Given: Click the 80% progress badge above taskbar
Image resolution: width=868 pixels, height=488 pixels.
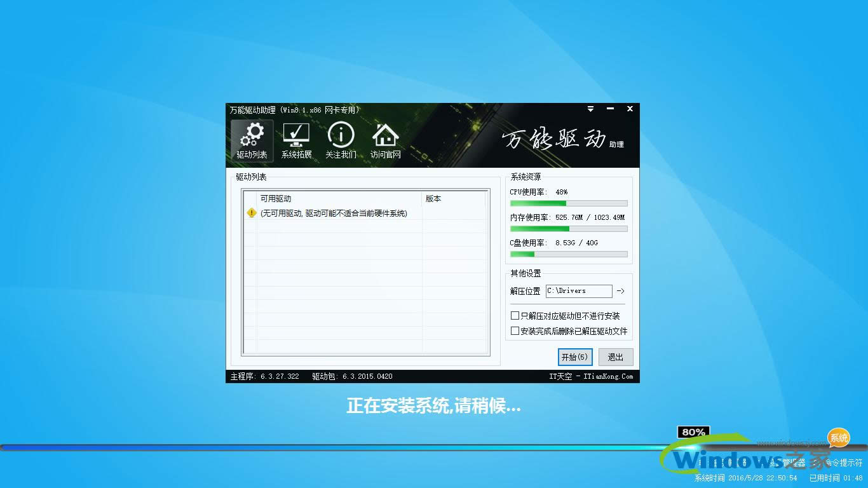Looking at the screenshot, I should pyautogui.click(x=693, y=431).
